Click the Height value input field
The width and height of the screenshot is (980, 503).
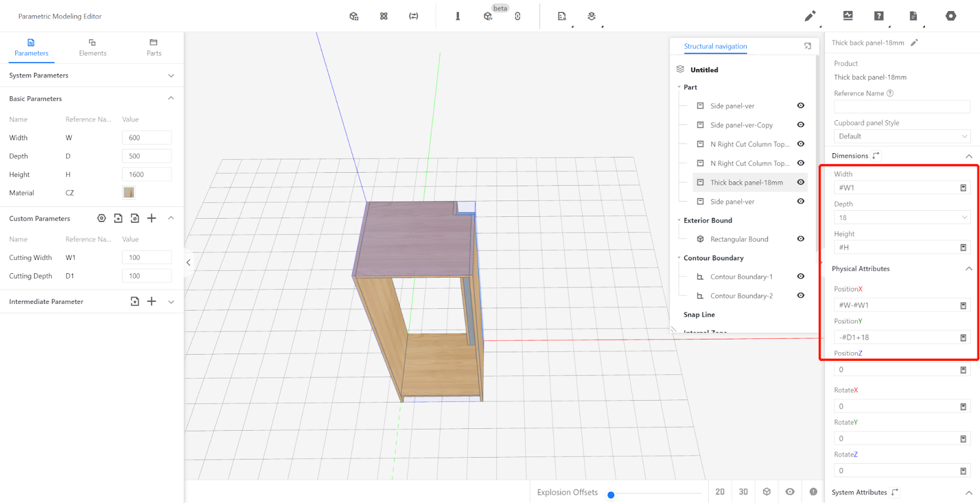[146, 175]
